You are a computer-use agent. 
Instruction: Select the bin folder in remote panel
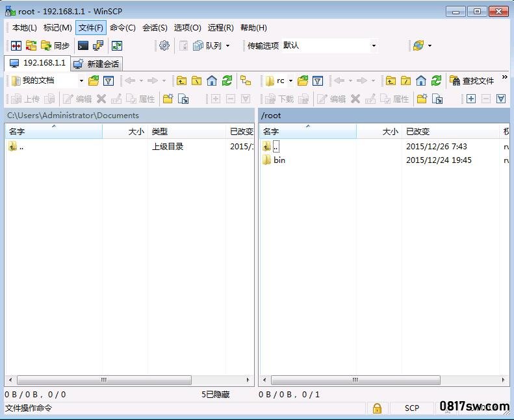[x=279, y=160]
